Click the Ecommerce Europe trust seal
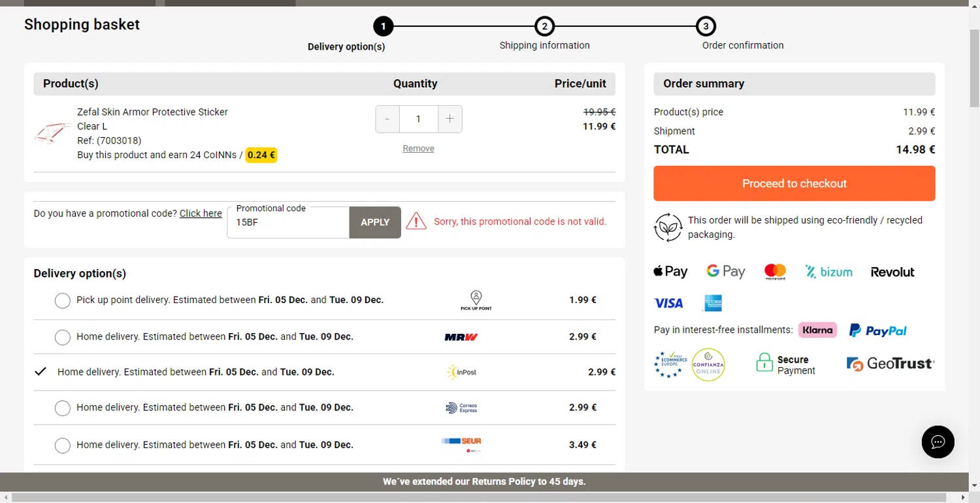Viewport: 980px width, 503px height. [x=670, y=365]
